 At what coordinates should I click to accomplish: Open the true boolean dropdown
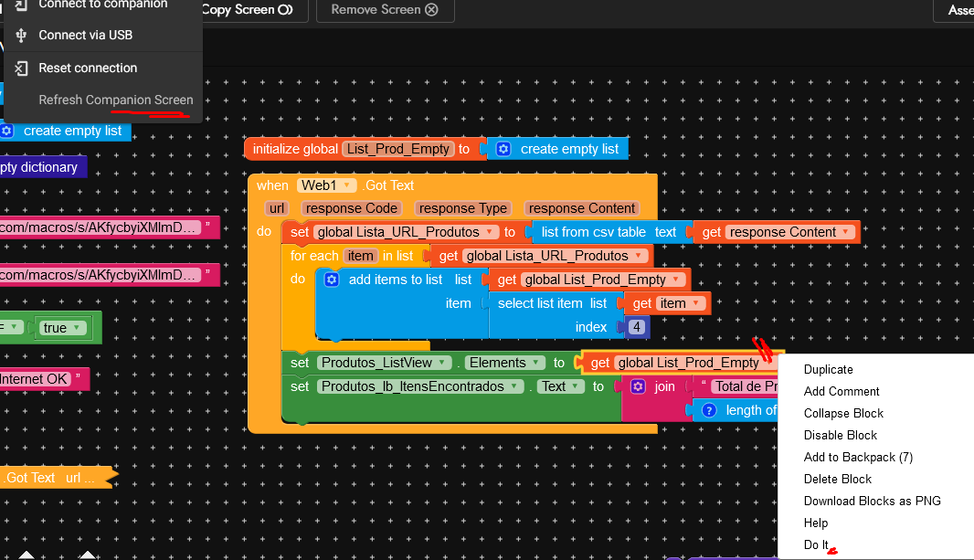(x=77, y=328)
